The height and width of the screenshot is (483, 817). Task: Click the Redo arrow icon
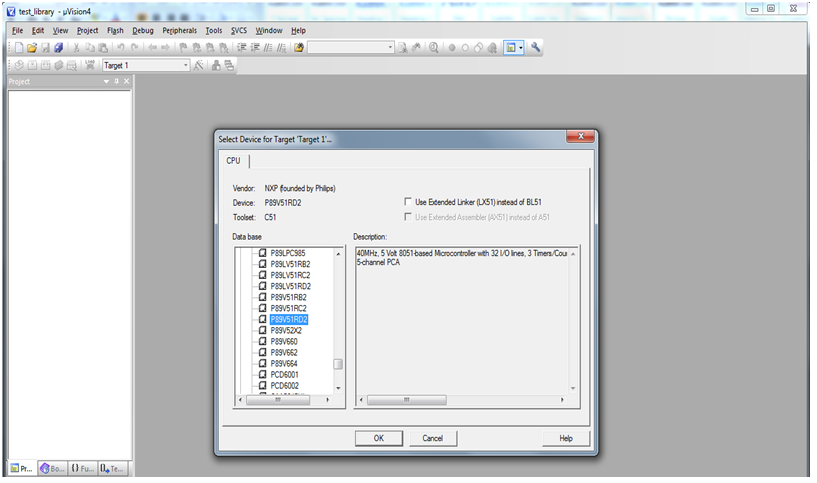(x=134, y=48)
